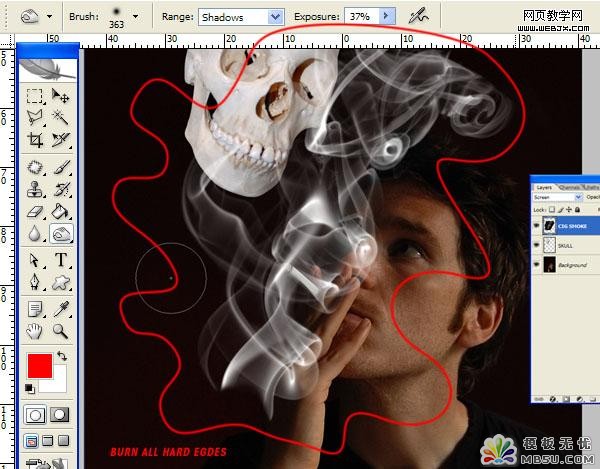The width and height of the screenshot is (600, 469).
Task: Select the Brush tool
Action: [x=60, y=167]
